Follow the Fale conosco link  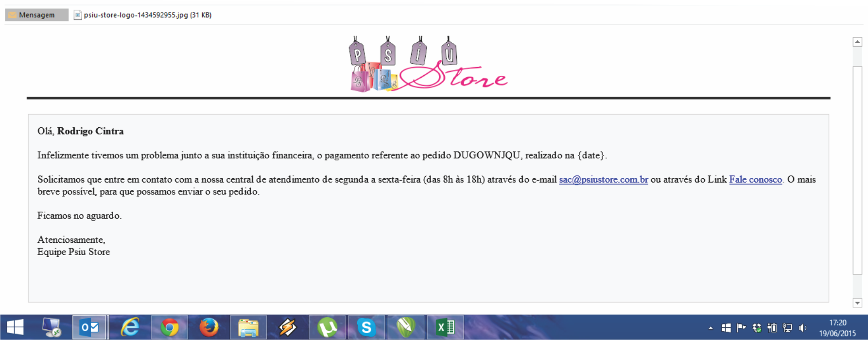coord(756,179)
